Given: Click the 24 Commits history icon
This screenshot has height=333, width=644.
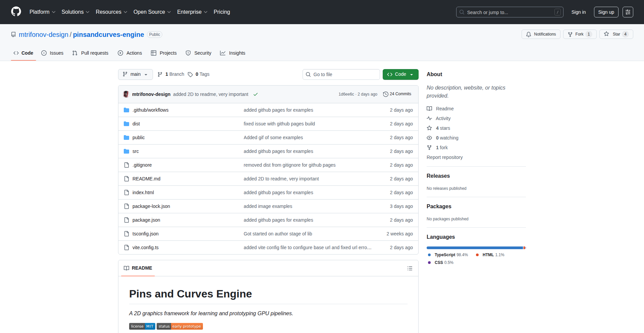Looking at the screenshot, I should 385,94.
